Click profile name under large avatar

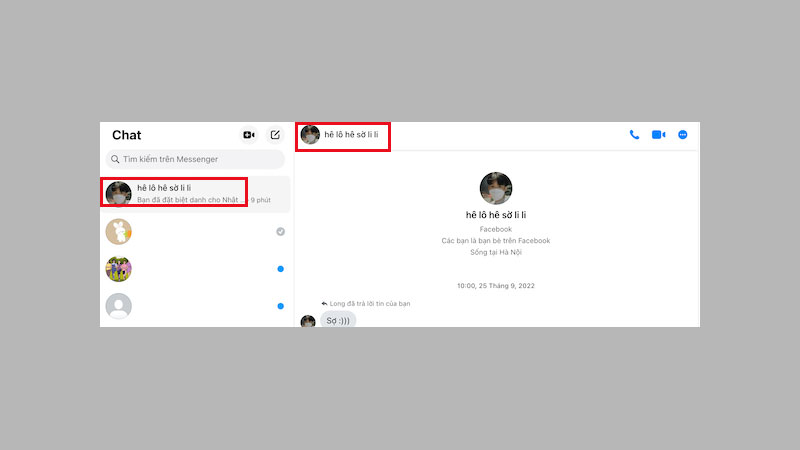click(x=496, y=215)
